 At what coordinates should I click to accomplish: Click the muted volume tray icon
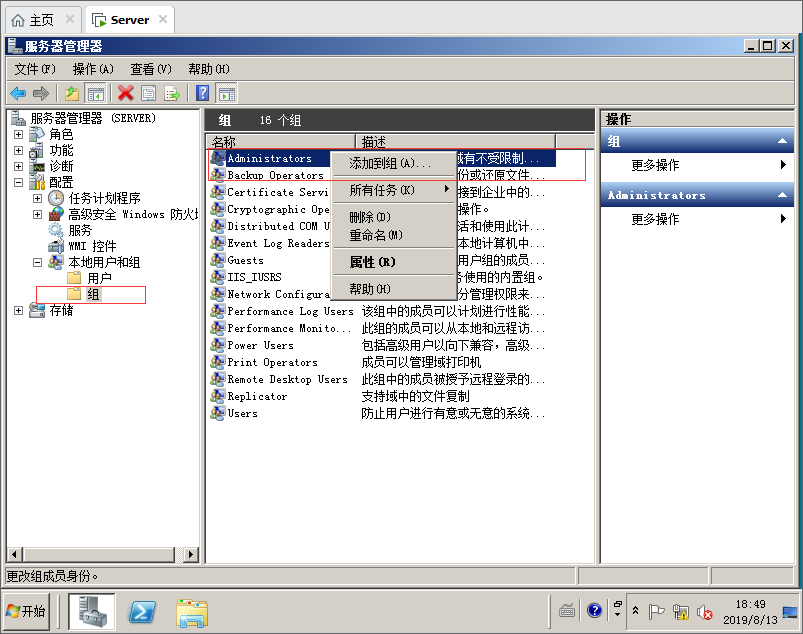click(x=704, y=611)
